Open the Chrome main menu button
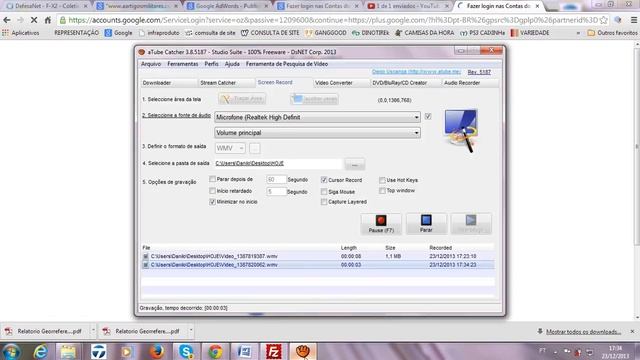The height and width of the screenshot is (360, 640). 633,20
